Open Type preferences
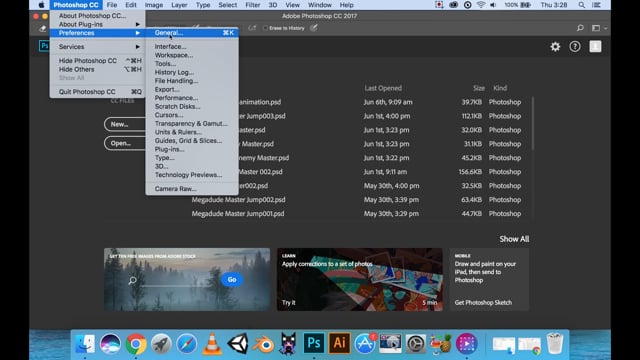The width and height of the screenshot is (640, 360). (192, 158)
